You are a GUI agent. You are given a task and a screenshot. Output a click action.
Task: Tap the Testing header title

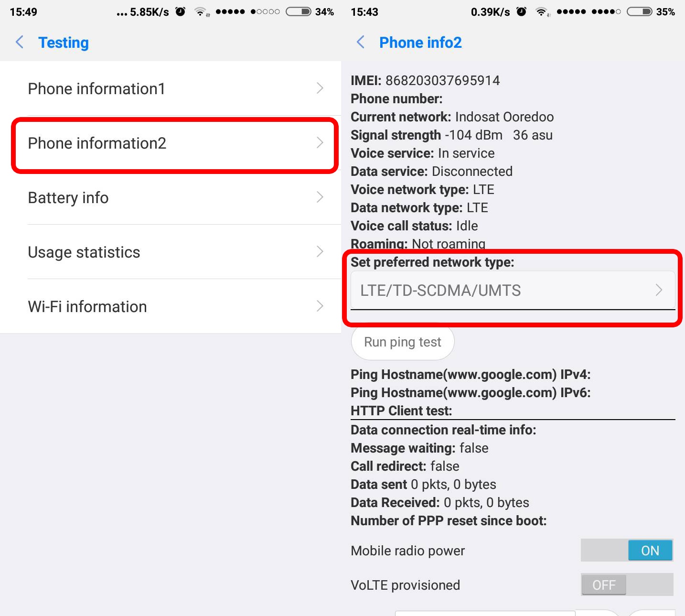coord(64,43)
